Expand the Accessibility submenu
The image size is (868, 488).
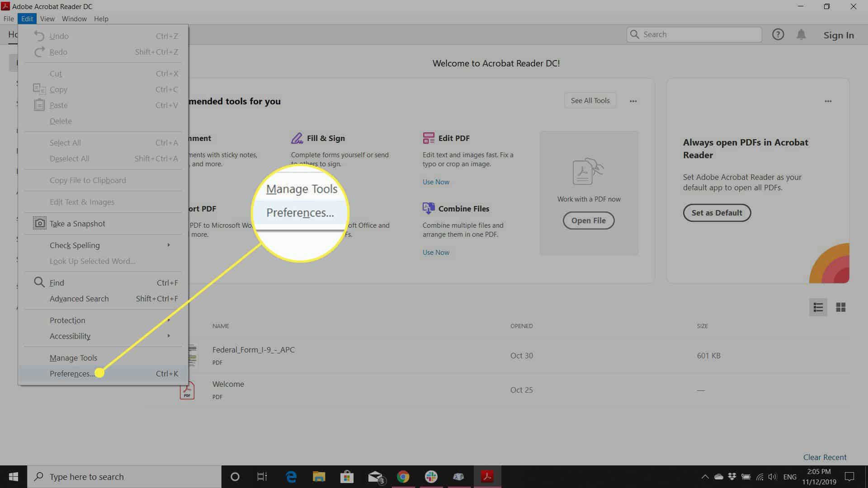(x=103, y=336)
